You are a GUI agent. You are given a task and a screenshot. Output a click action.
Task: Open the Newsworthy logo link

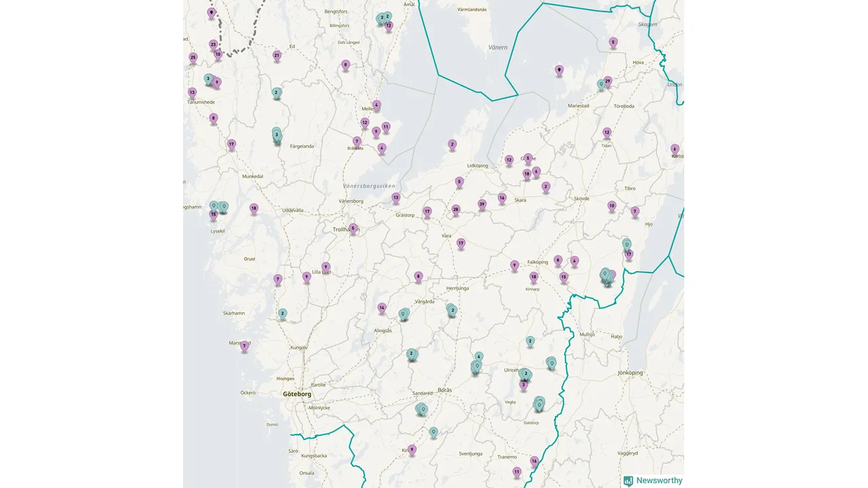(x=653, y=481)
